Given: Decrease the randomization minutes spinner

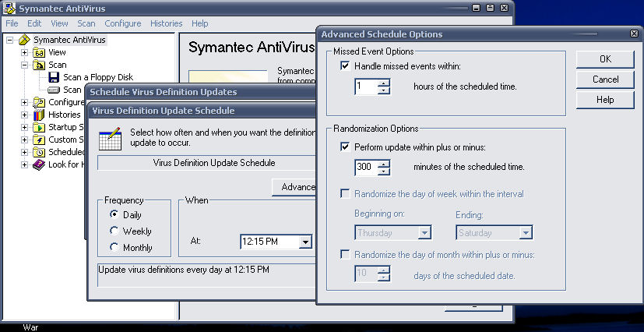Looking at the screenshot, I should tap(384, 171).
